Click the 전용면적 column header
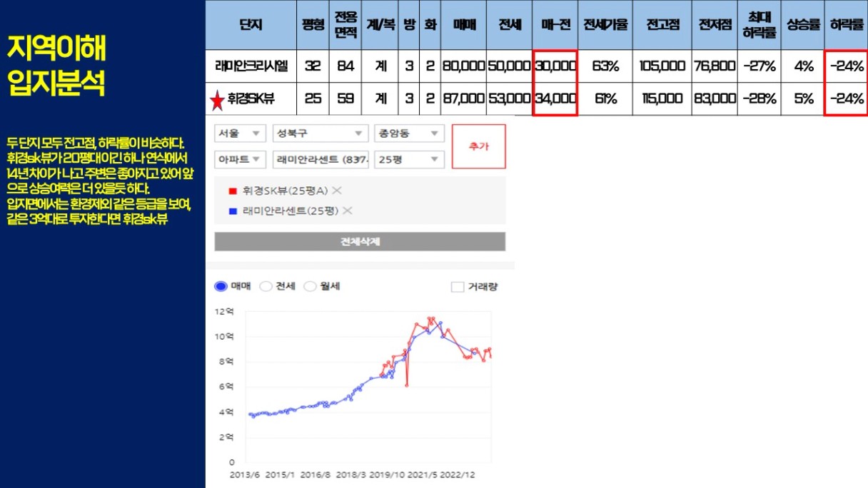This screenshot has height=488, width=868. (x=345, y=25)
